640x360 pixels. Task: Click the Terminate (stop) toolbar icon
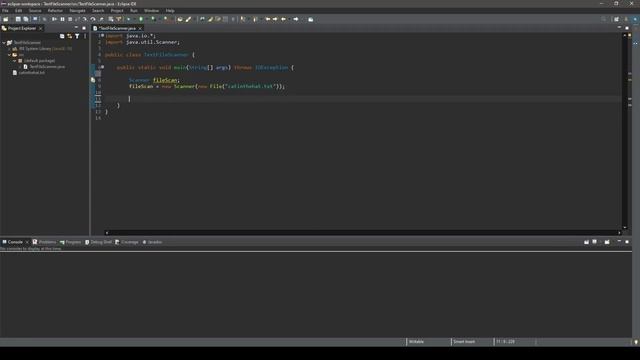(70, 19)
